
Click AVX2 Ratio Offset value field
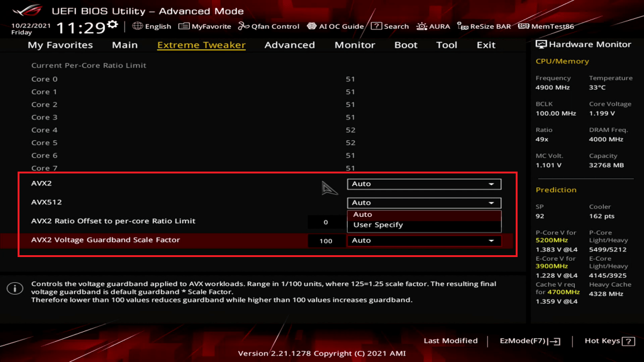pos(326,222)
